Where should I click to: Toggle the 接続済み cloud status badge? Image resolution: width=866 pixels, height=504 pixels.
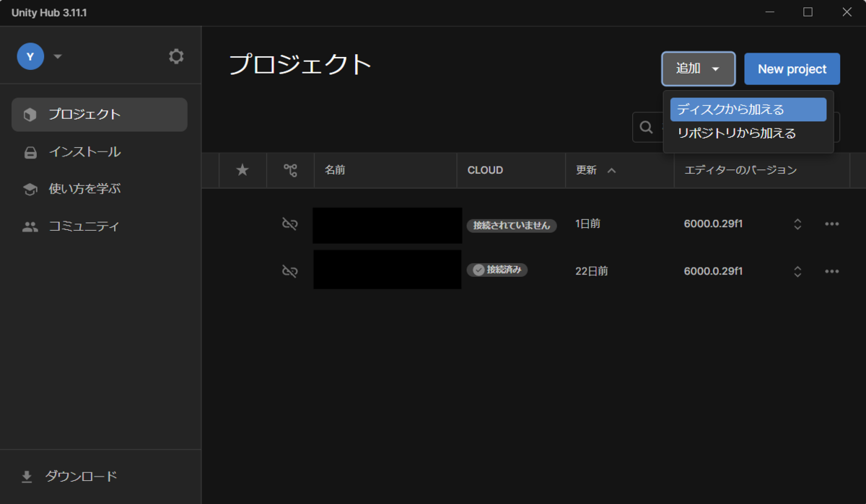click(497, 270)
